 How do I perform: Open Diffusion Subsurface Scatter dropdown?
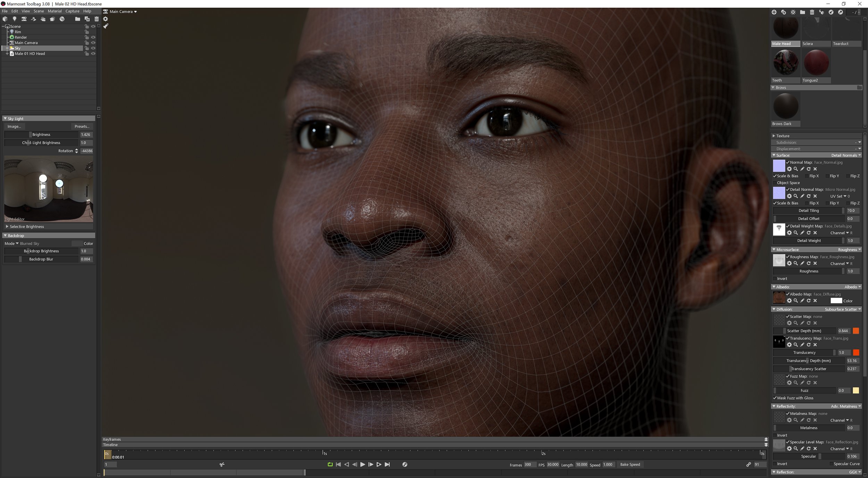coord(843,309)
